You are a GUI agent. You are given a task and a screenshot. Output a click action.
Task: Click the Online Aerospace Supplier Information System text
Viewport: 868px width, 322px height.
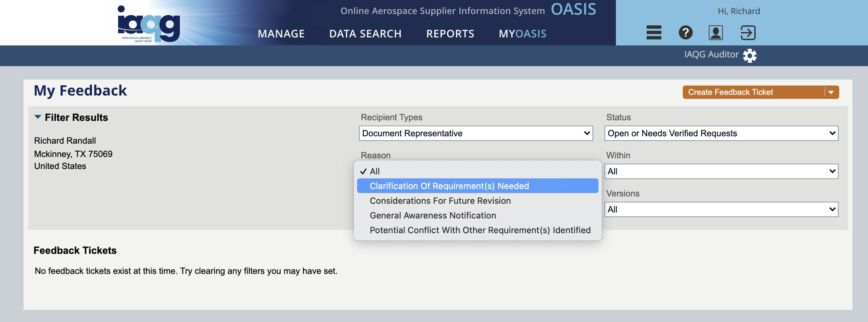coord(442,11)
